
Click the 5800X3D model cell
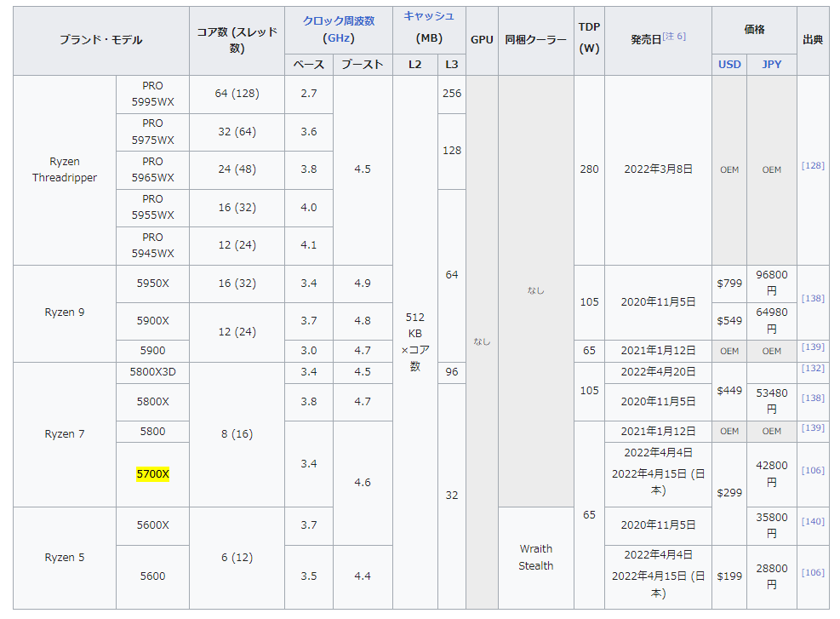152,372
